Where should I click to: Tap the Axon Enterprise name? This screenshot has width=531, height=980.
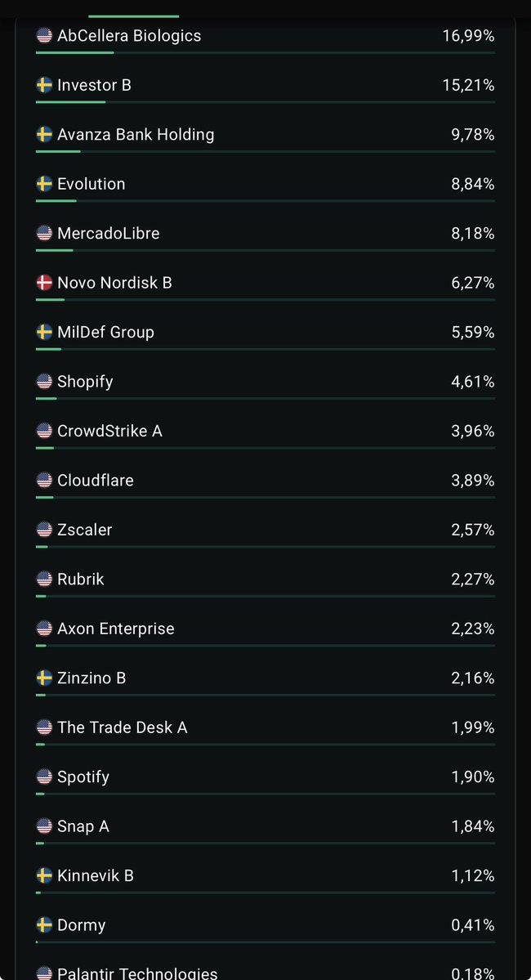click(x=115, y=628)
